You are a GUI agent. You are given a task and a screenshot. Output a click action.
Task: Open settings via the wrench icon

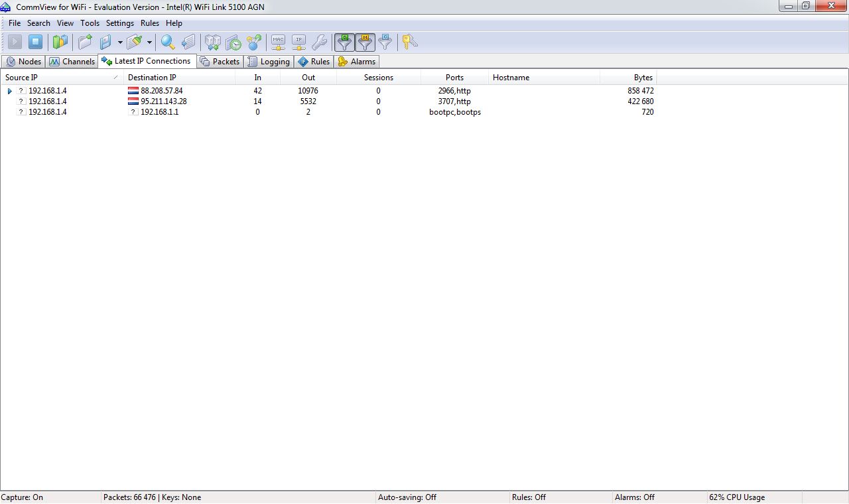pyautogui.click(x=319, y=42)
